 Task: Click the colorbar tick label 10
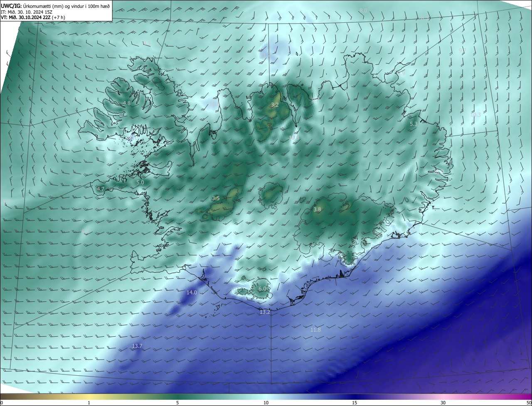coord(266,403)
